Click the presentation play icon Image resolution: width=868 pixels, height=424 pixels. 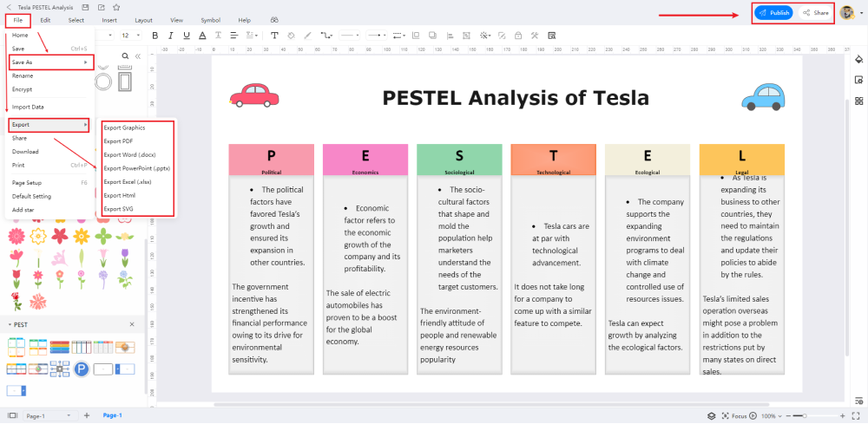point(753,415)
